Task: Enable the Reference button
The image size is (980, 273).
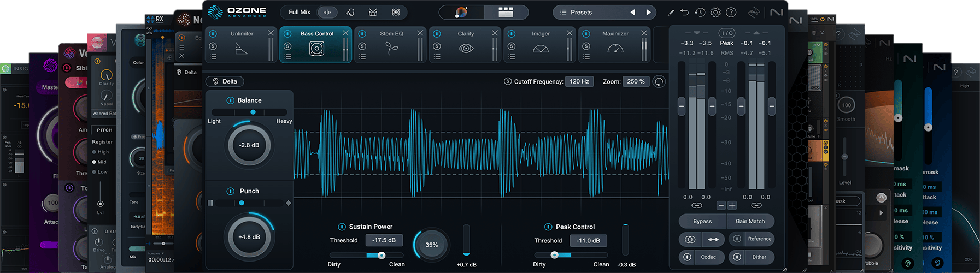Action: pos(752,239)
